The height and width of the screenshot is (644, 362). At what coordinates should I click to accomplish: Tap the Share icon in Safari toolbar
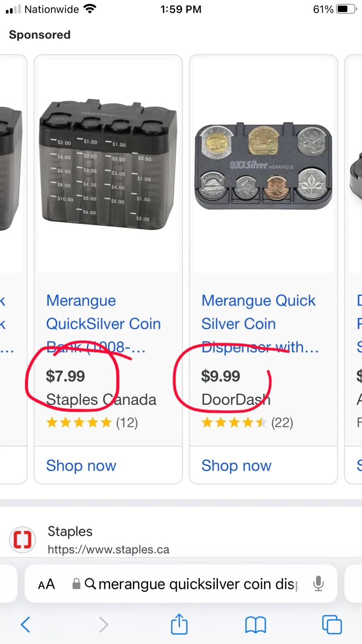(179, 624)
